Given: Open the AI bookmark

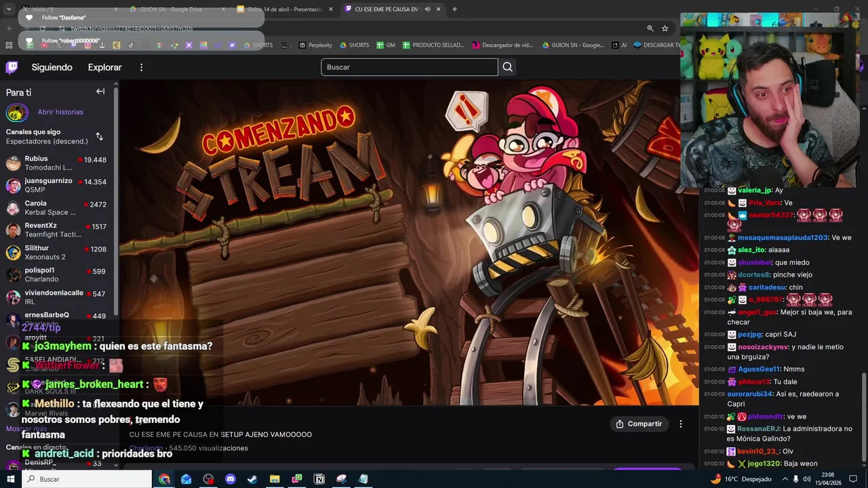Looking at the screenshot, I should 619,45.
